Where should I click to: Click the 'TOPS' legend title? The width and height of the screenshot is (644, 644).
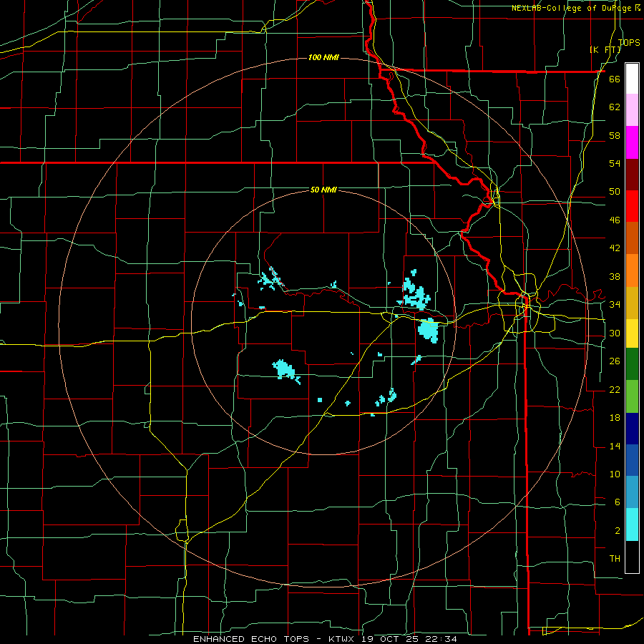(x=629, y=42)
